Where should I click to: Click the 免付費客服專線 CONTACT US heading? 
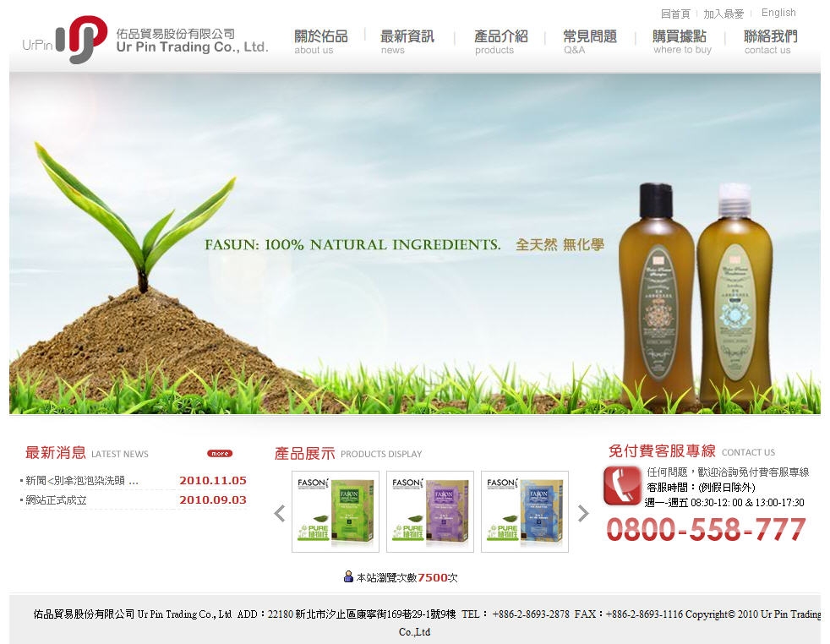(692, 451)
